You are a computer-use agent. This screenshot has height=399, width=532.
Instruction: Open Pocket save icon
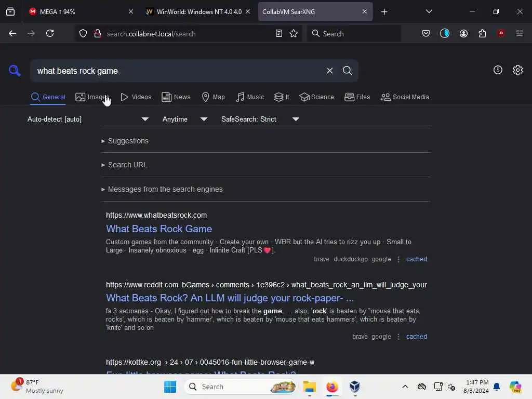[x=426, y=33]
